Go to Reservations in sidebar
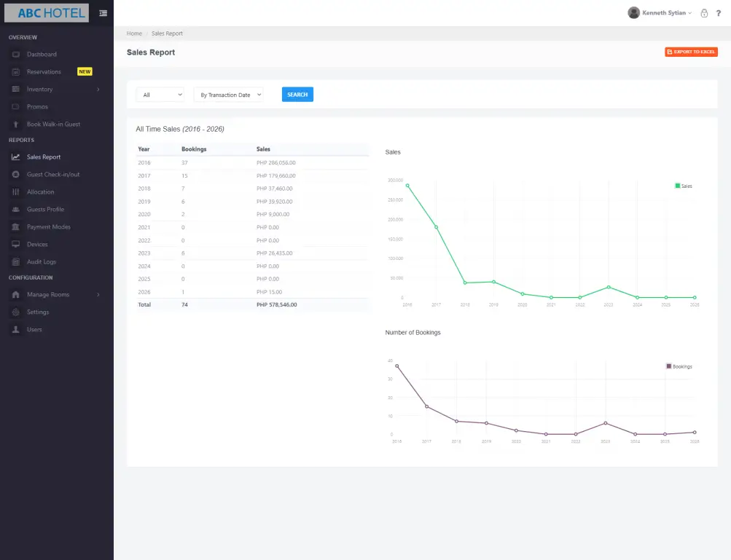Screen dimensions: 731x560 [44, 72]
